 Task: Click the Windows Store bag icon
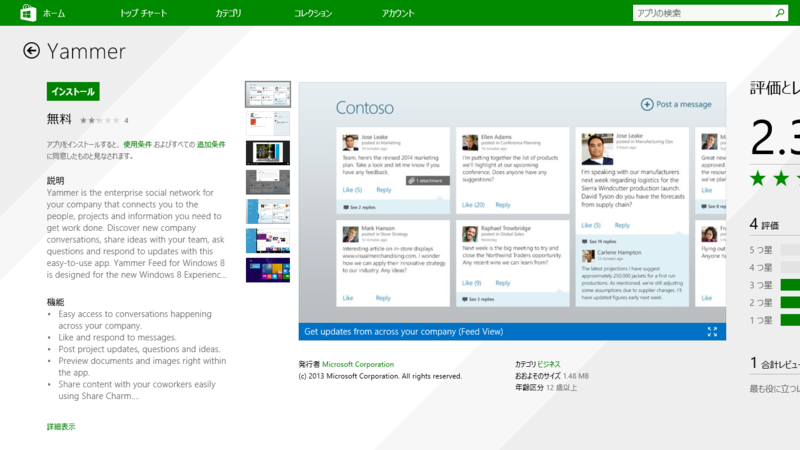tap(28, 13)
